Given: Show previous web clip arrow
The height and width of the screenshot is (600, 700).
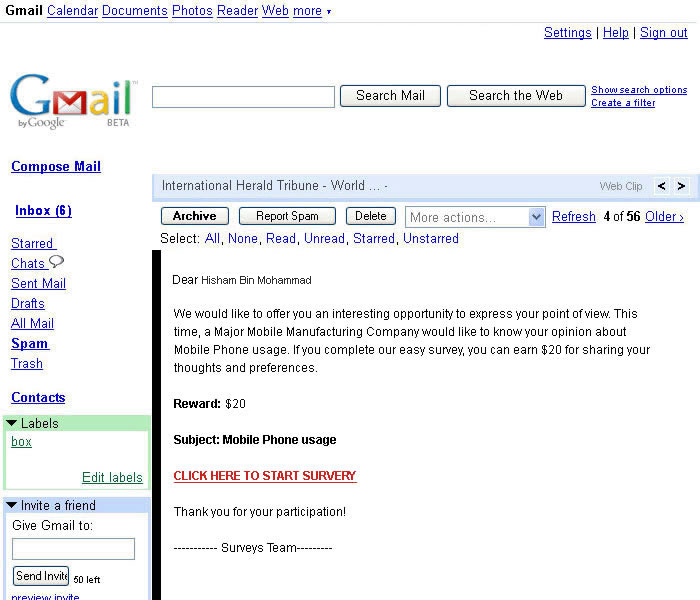Looking at the screenshot, I should tap(662, 186).
